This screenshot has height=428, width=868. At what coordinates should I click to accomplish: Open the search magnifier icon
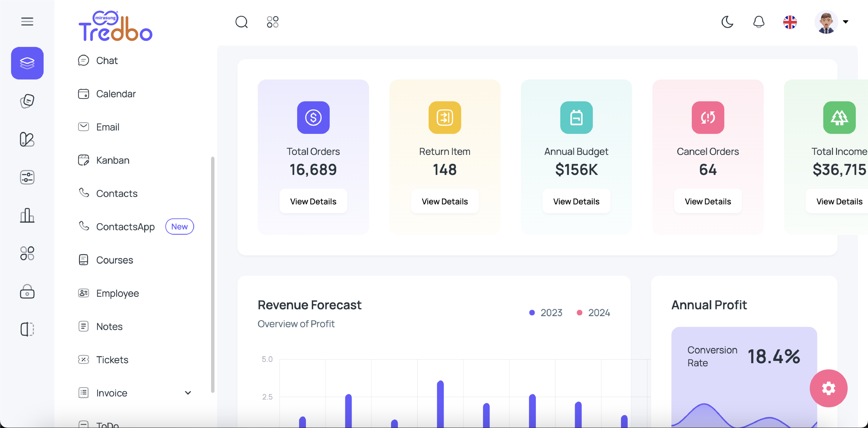coord(241,22)
